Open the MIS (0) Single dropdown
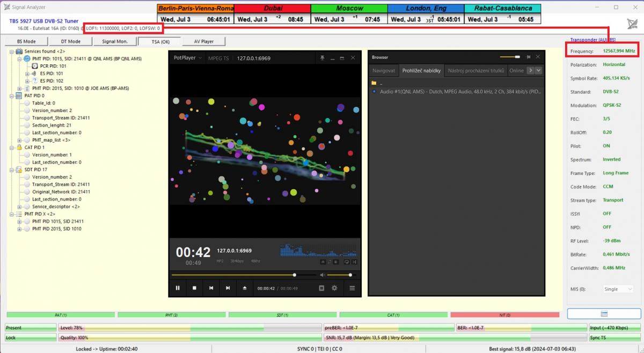Screen dimensions: 644x353 618,289
